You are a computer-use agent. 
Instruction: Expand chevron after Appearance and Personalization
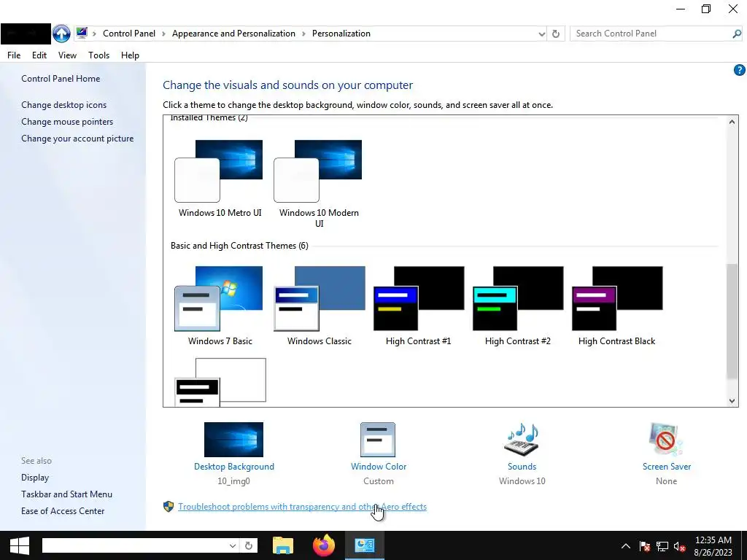(303, 34)
